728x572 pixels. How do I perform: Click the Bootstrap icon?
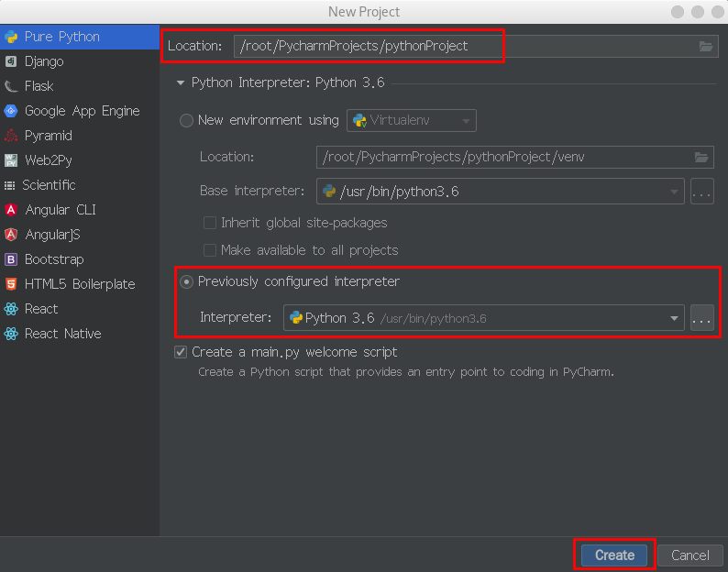(11, 259)
